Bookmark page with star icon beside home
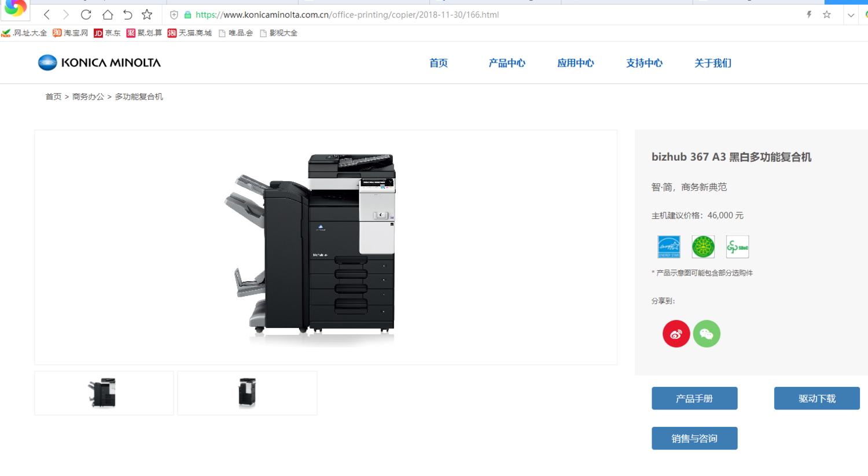The image size is (868, 476). coord(147,14)
